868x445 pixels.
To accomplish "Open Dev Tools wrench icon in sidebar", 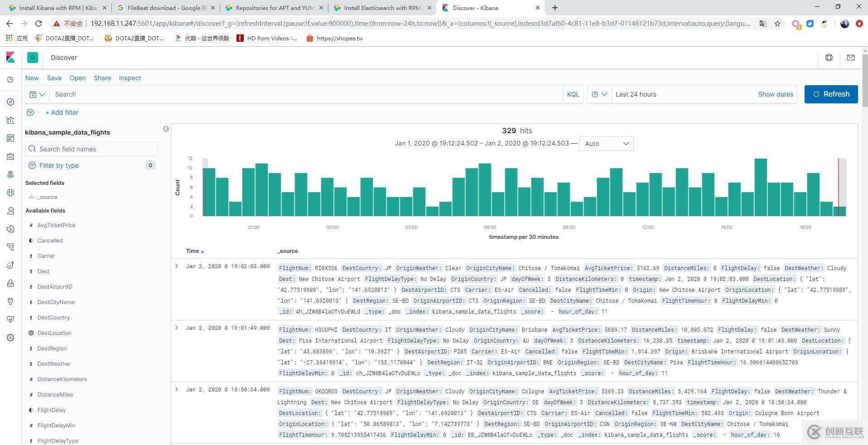I will click(10, 301).
